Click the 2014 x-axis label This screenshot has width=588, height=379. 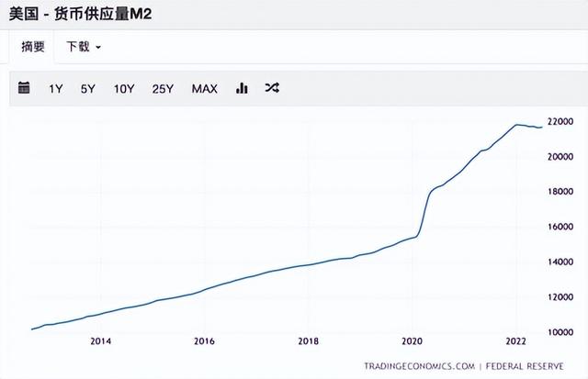pos(100,341)
